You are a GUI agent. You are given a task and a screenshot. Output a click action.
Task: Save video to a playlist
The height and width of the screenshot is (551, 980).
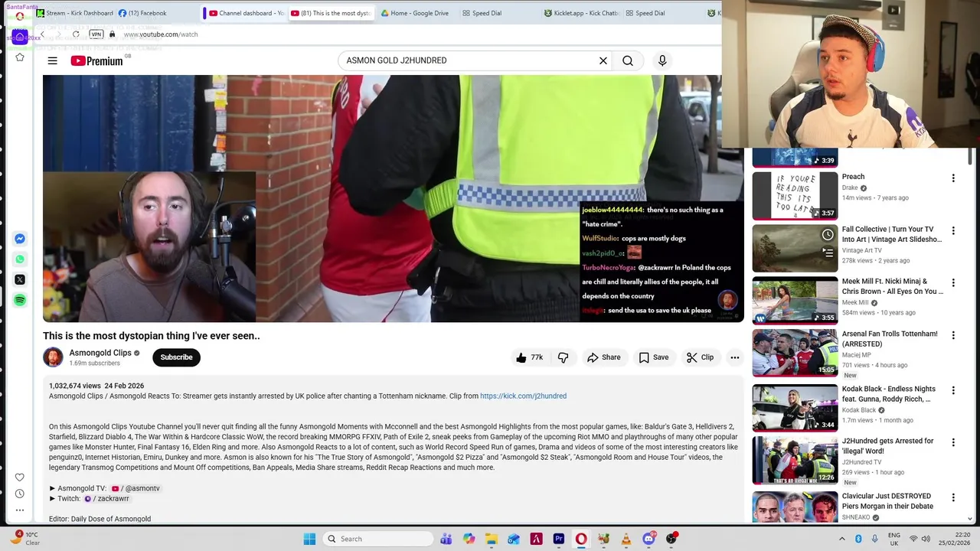coord(653,357)
